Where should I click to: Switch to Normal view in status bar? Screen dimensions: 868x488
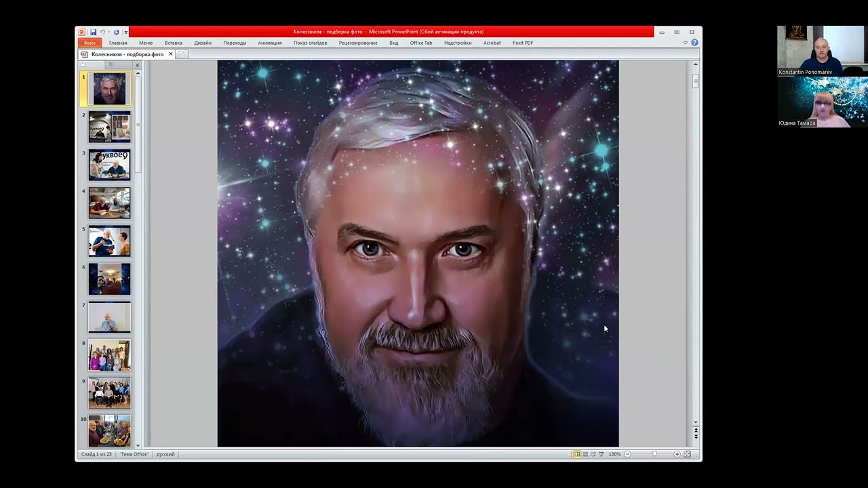click(x=577, y=454)
